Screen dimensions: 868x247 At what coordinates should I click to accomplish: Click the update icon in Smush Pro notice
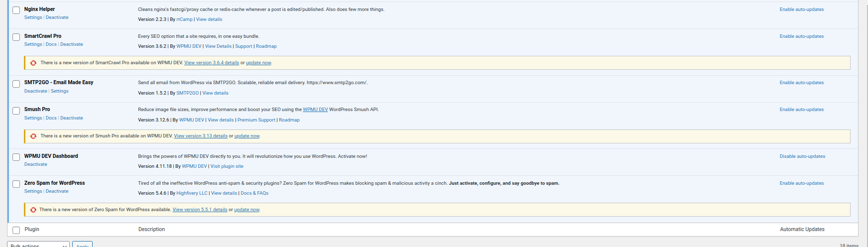pos(33,136)
